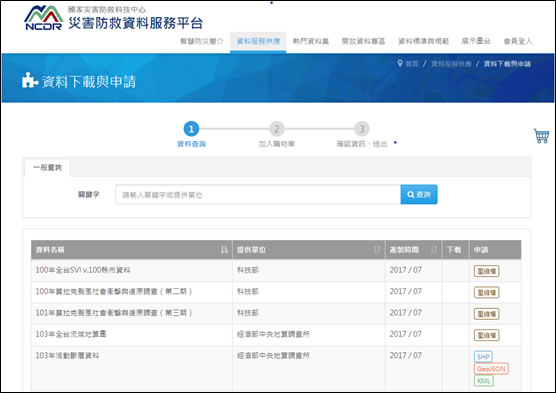Screen dimensions: 556x393
Task: Click 會員登入 in the navigation
Action: 518,41
